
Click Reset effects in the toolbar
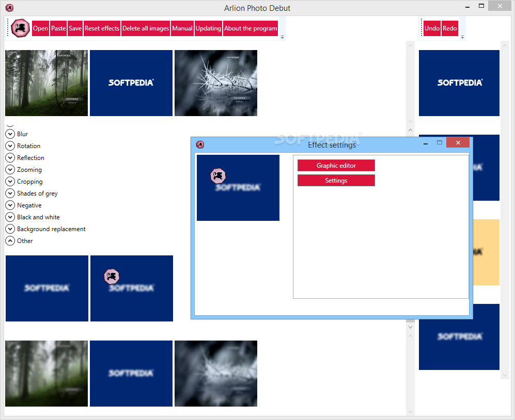[x=102, y=28]
